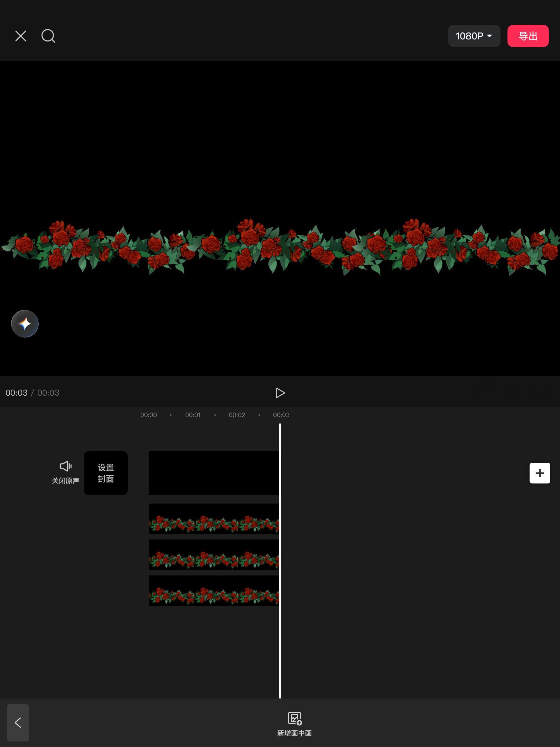Open the search magnifier
Image resolution: width=560 pixels, height=747 pixels.
[48, 36]
